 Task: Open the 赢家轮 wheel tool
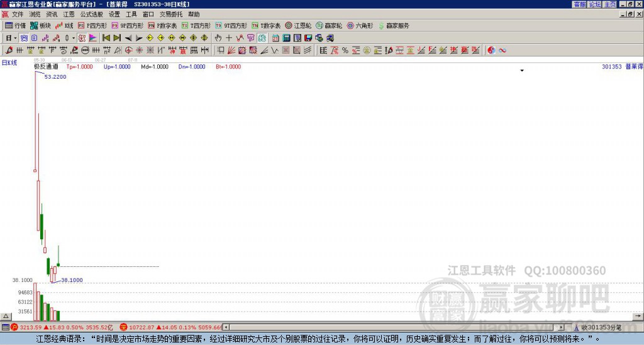pyautogui.click(x=329, y=25)
